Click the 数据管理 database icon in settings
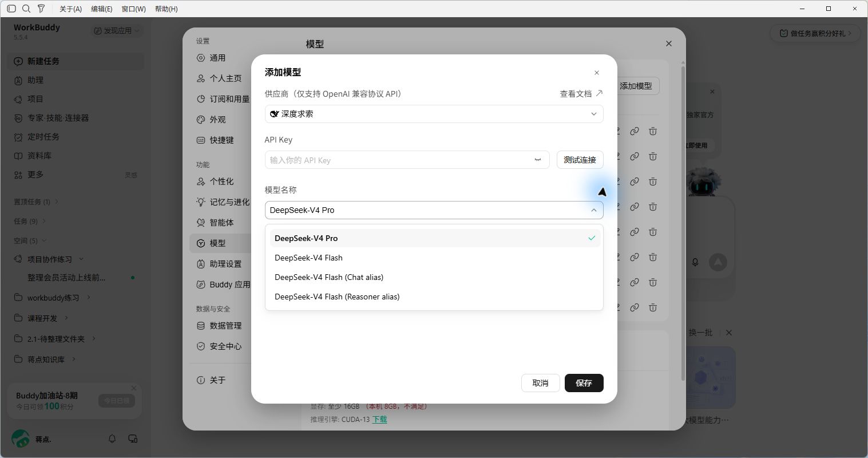This screenshot has height=458, width=868. (201, 326)
